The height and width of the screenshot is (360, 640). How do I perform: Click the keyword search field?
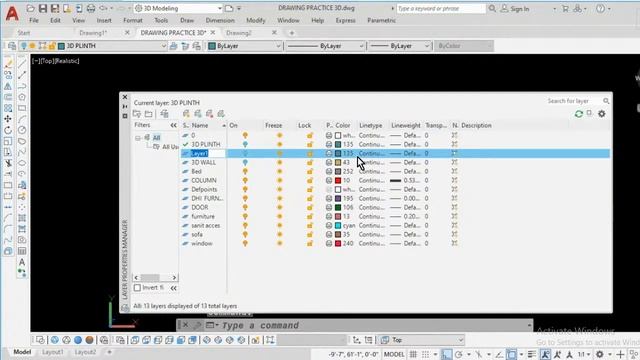[x=440, y=9]
